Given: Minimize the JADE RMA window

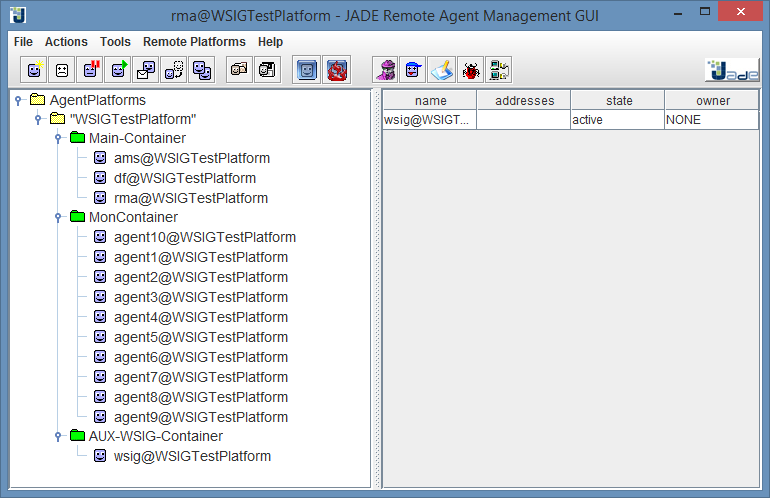Looking at the screenshot, I should (x=678, y=13).
